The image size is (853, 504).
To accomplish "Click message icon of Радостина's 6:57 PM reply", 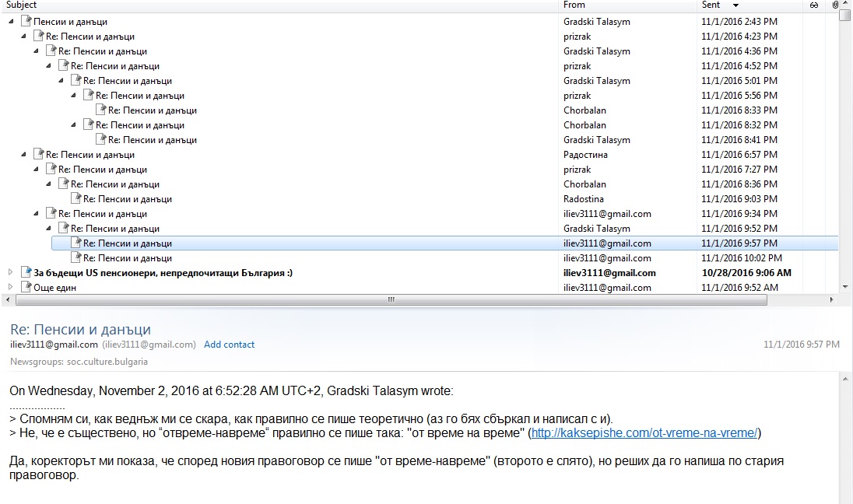I will tap(38, 154).
